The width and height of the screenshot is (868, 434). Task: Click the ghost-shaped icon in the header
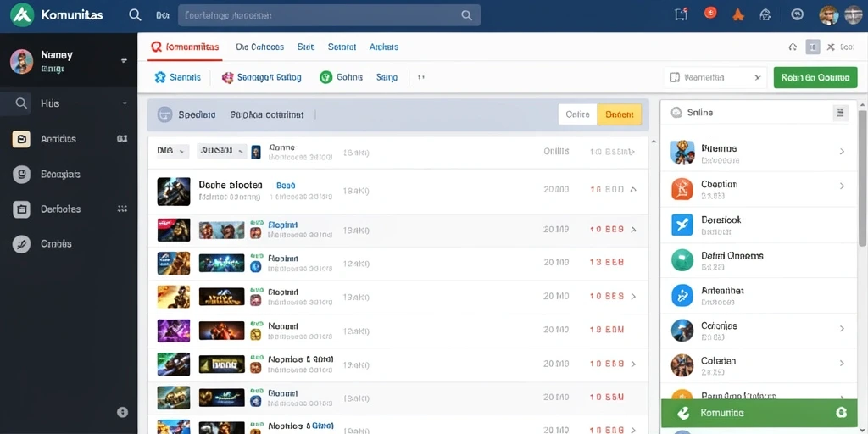(x=765, y=15)
